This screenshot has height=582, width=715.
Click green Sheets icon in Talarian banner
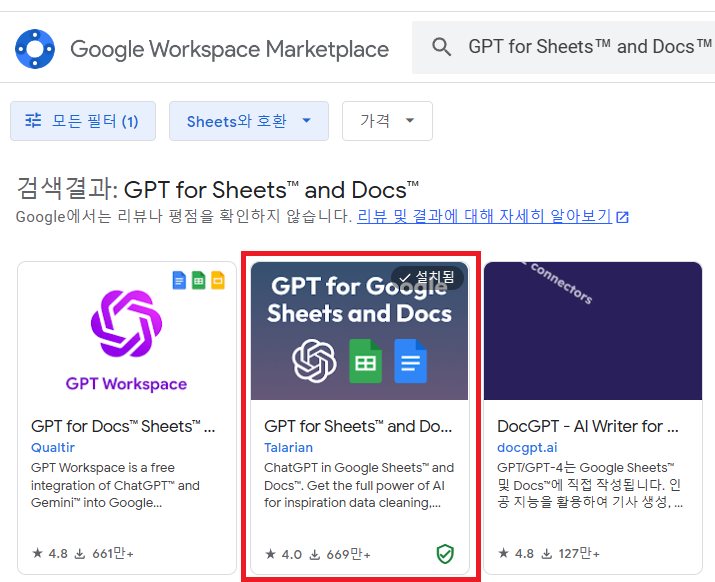(365, 361)
